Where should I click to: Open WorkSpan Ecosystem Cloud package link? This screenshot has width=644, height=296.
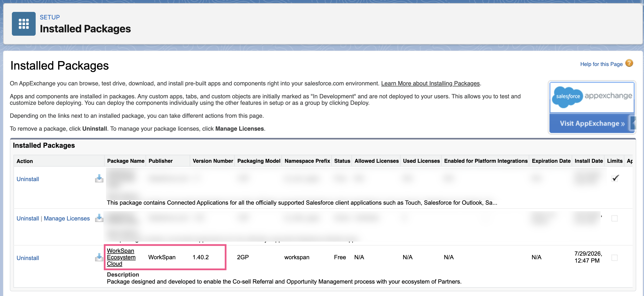(121, 257)
